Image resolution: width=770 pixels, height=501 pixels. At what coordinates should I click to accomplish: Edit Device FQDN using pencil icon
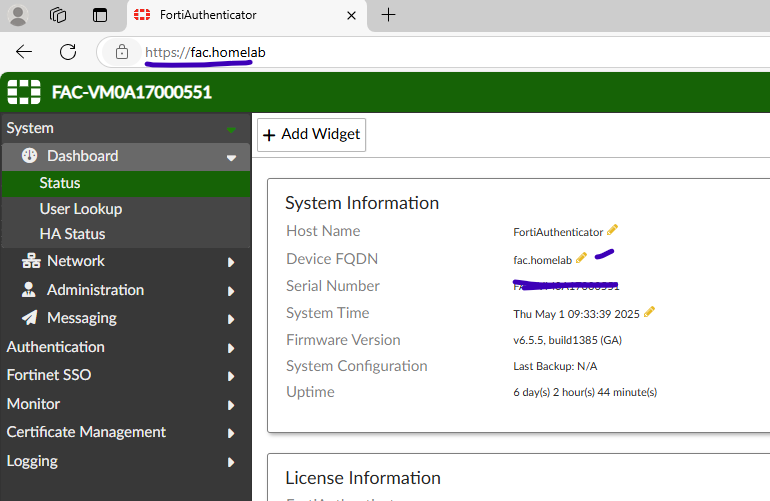[x=581, y=259]
